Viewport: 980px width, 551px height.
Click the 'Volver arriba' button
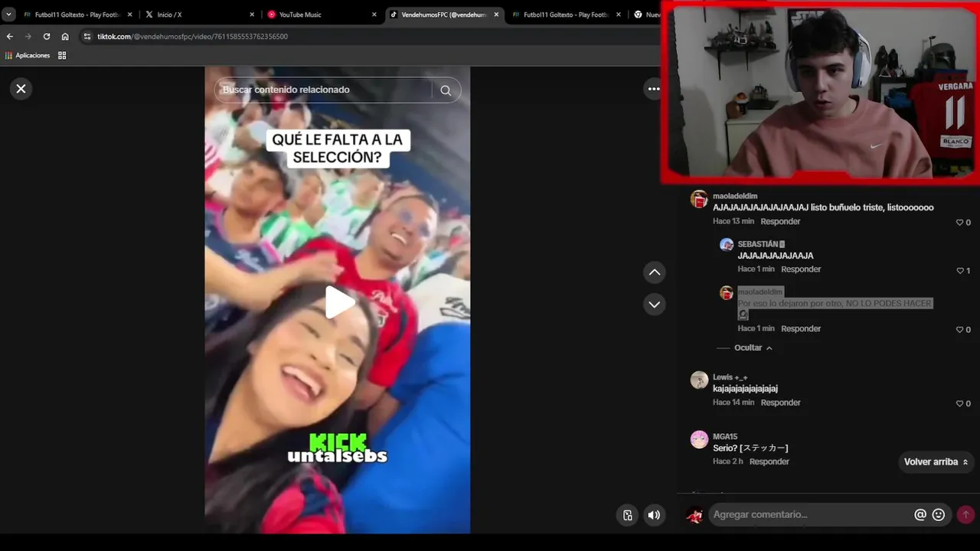pos(936,462)
